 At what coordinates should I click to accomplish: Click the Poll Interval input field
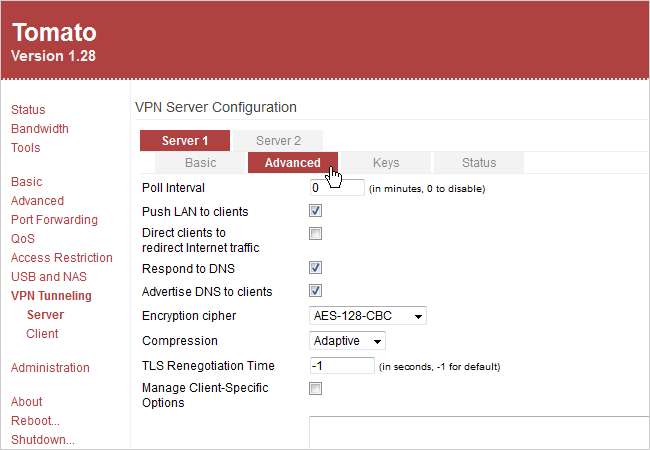pos(336,187)
